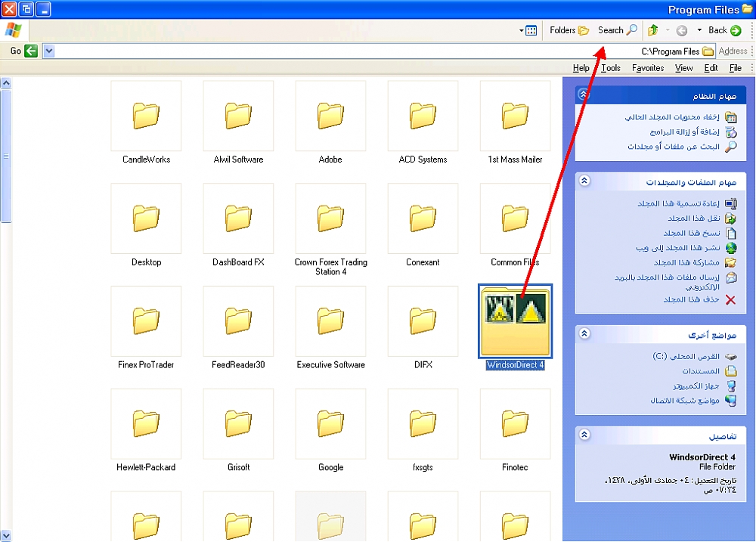Image resolution: width=756 pixels, height=542 pixels.
Task: Click the Up one folder icon
Action: 652,31
